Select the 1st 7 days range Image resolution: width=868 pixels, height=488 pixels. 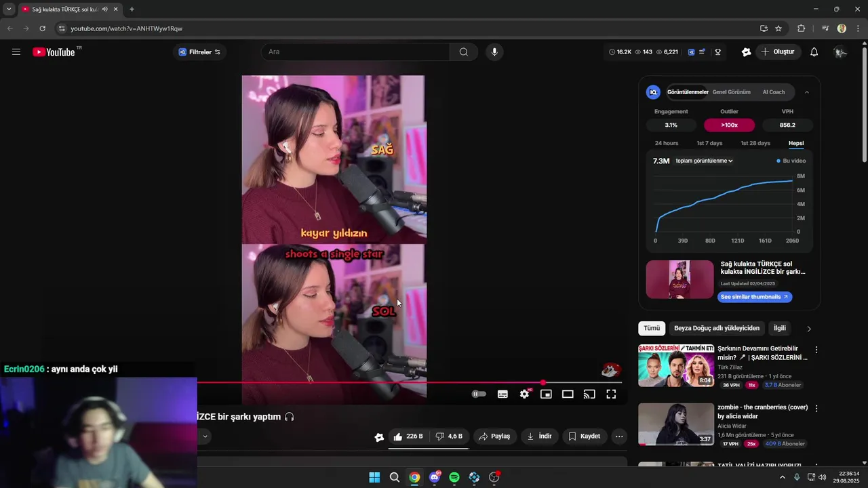[709, 143]
